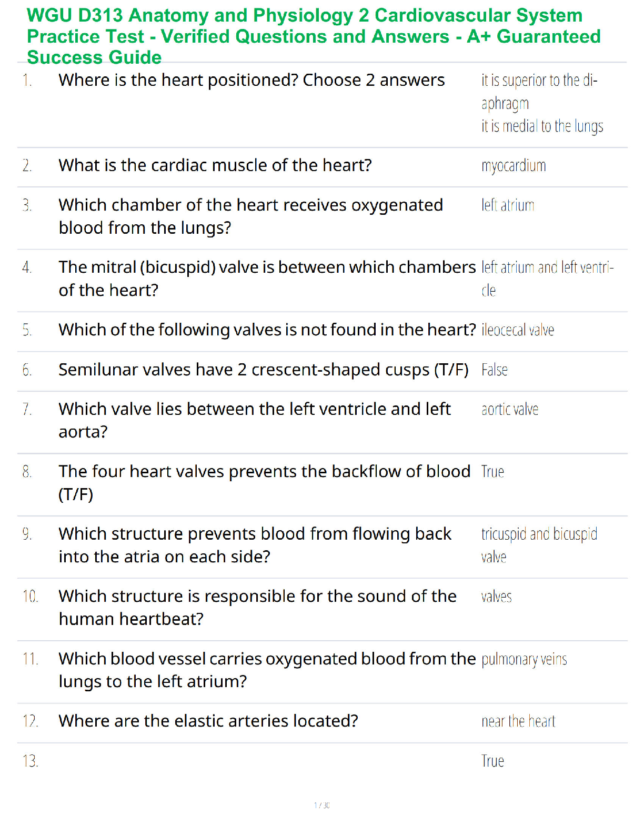Viewport: 644px width, 834px height.
Task: Click the "left atrium" answer
Action: coord(508,205)
